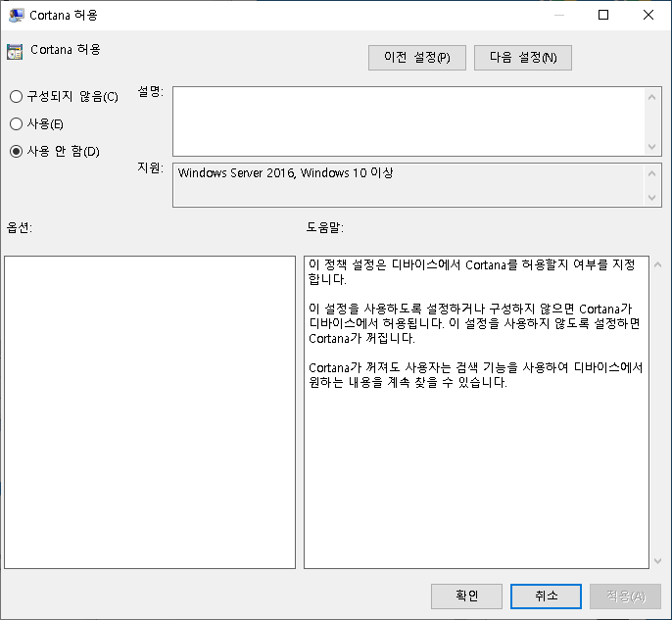Click the policy setting icon beside Cortana 허용
The width and height of the screenshot is (672, 620).
pos(15,51)
